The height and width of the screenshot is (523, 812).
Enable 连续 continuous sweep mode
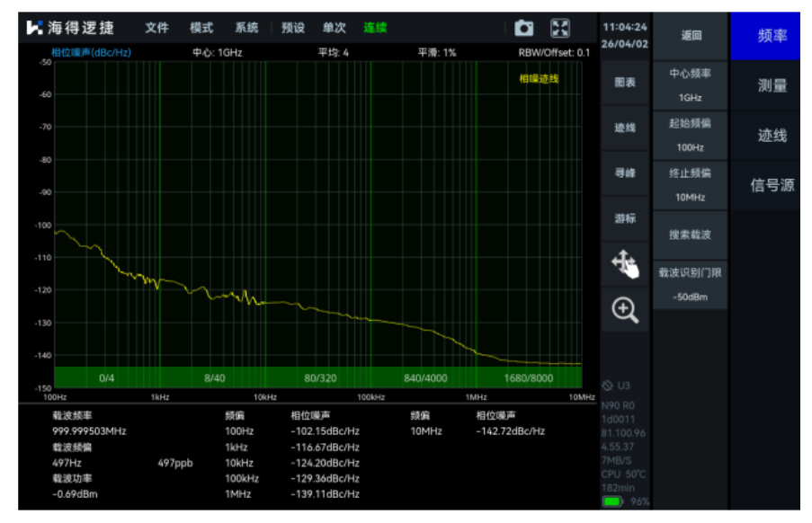(x=375, y=28)
